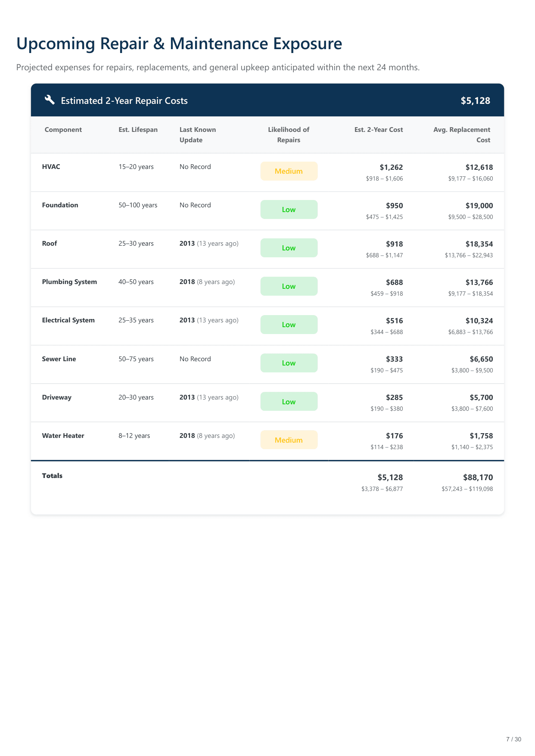The height and width of the screenshot is (756, 535).
Task: Click the Last Known Update column header
Action: coord(198,135)
